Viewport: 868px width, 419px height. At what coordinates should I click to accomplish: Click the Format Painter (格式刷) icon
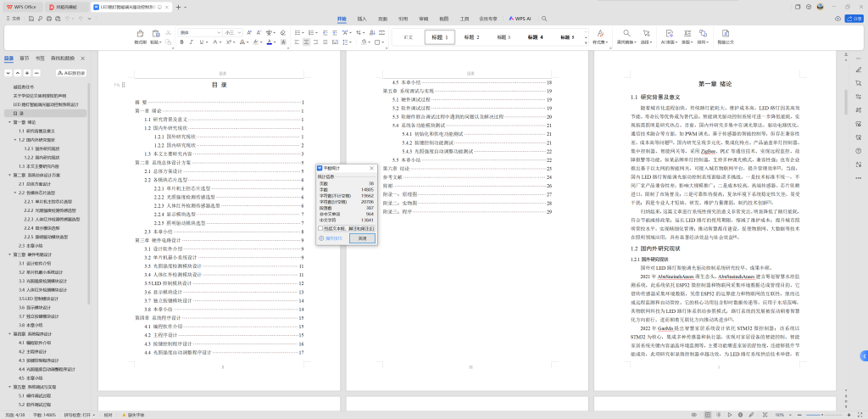140,35
